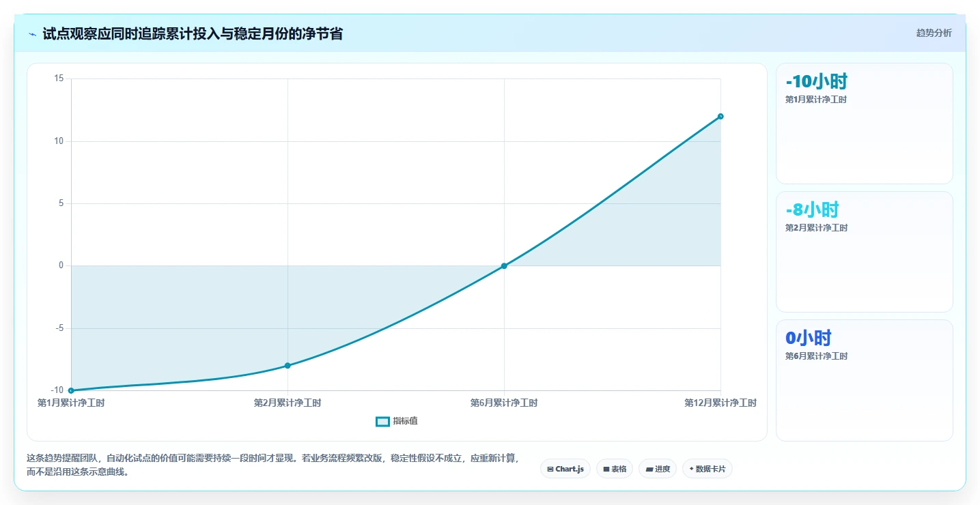Select the Chart.js tag chip
980x505 pixels.
(565, 469)
